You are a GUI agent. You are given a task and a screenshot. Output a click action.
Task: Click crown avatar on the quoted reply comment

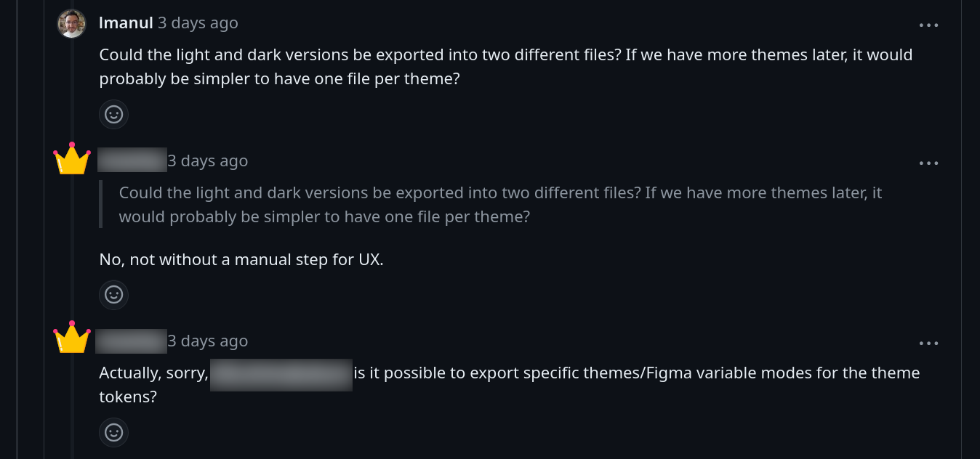72,158
